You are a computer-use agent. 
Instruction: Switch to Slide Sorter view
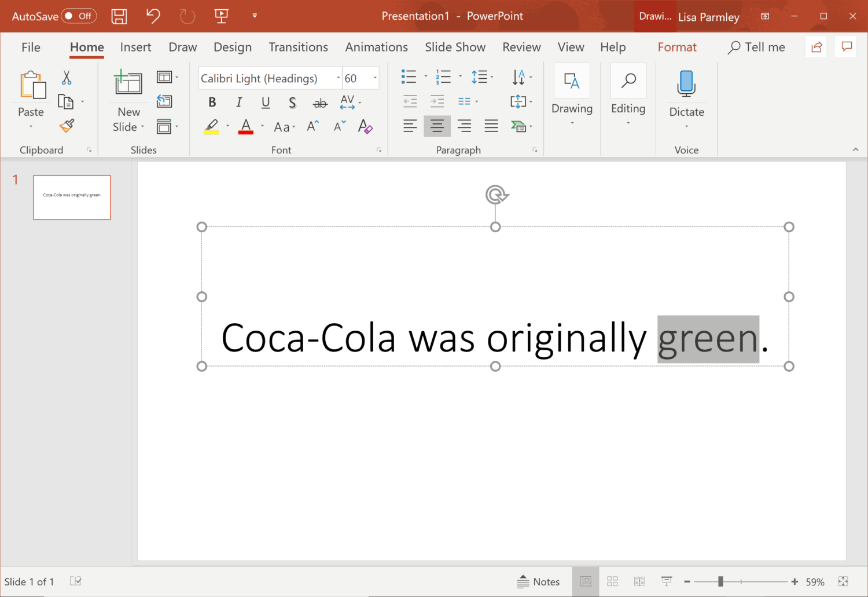point(613,581)
